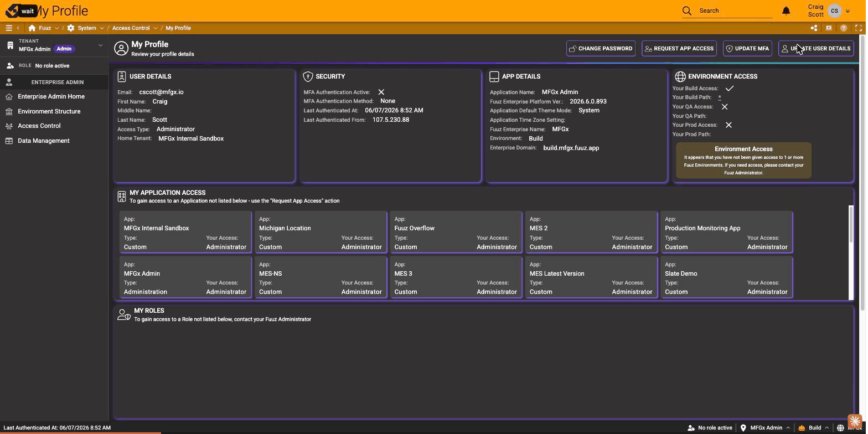The height and width of the screenshot is (434, 868).
Task: Click Your Prod Access X mark
Action: pyautogui.click(x=729, y=125)
